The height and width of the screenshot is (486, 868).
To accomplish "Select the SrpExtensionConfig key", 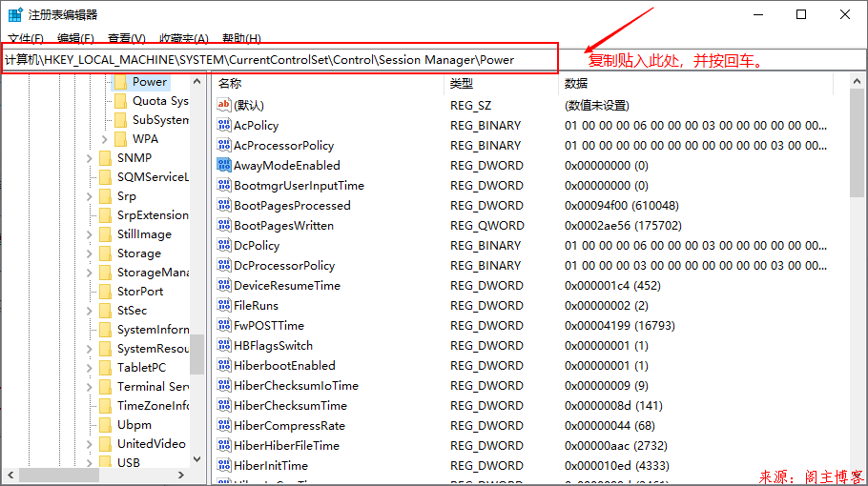I will click(153, 215).
